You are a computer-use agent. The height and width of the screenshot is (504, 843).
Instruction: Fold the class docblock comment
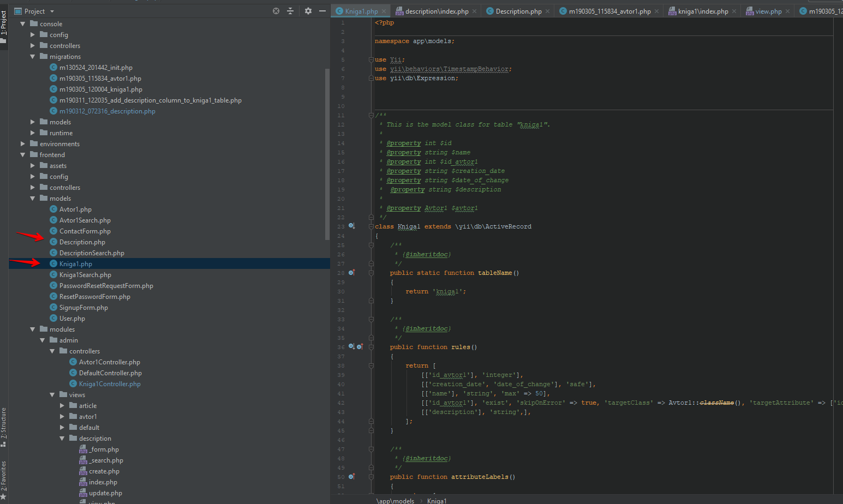click(x=371, y=115)
